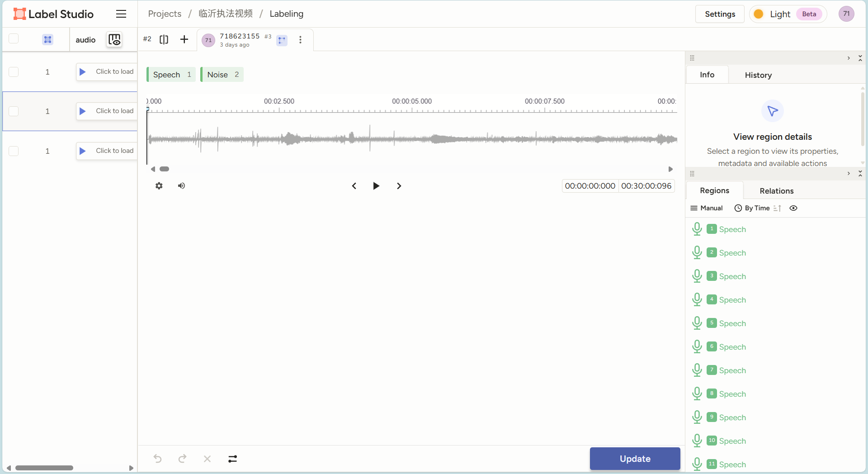
Task: Redo the annotation action
Action: (182, 459)
